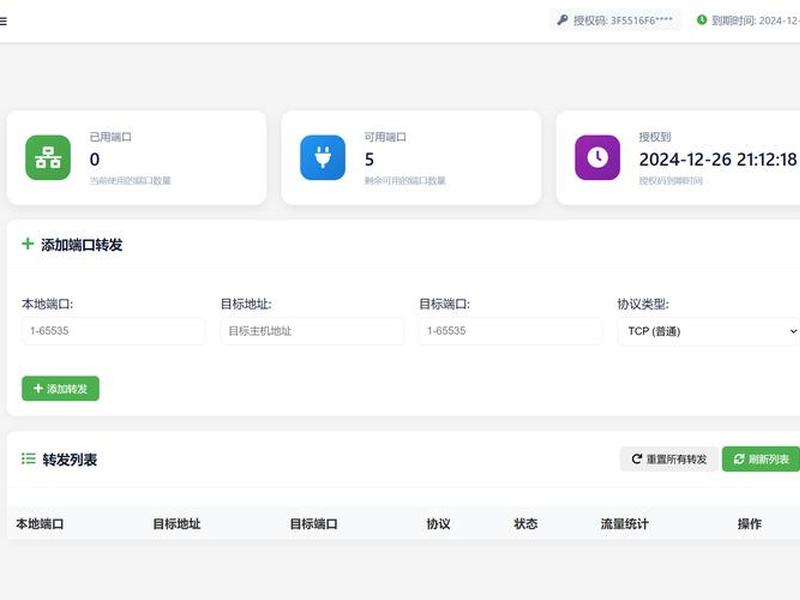The width and height of the screenshot is (800, 600).
Task: Click the 重置所有转发 button
Action: 669,459
